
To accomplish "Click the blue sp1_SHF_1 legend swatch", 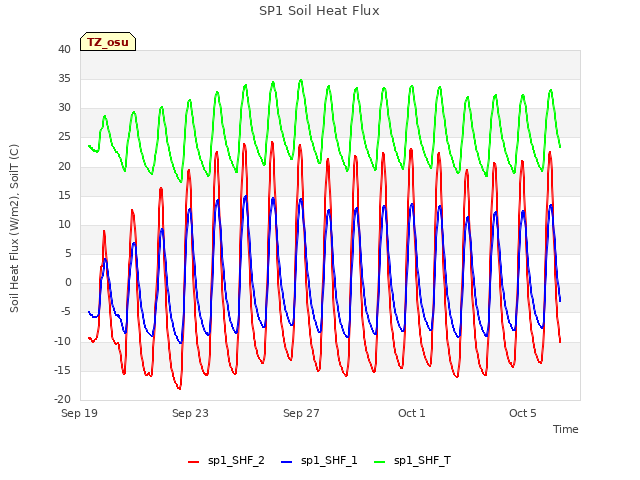I will (287, 462).
